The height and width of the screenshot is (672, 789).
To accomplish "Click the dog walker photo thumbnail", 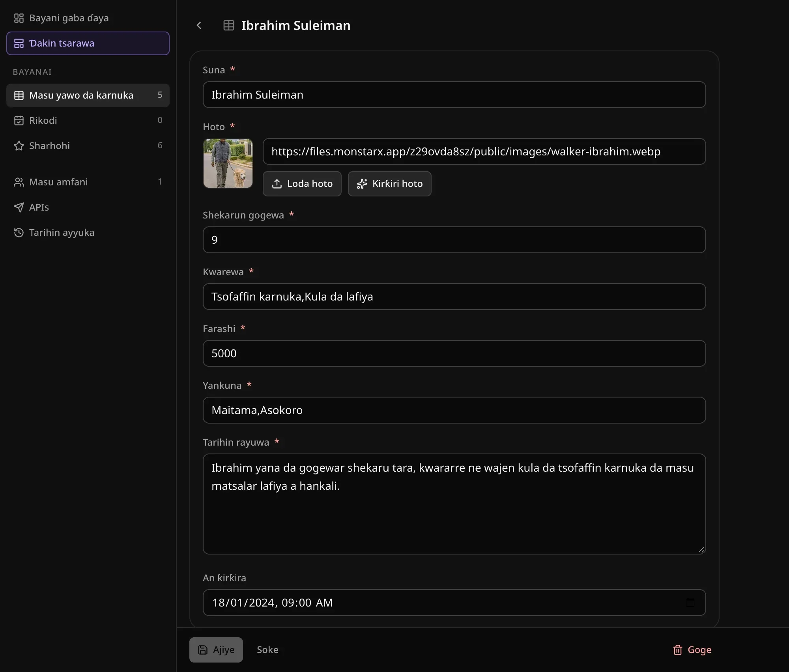I will click(228, 163).
